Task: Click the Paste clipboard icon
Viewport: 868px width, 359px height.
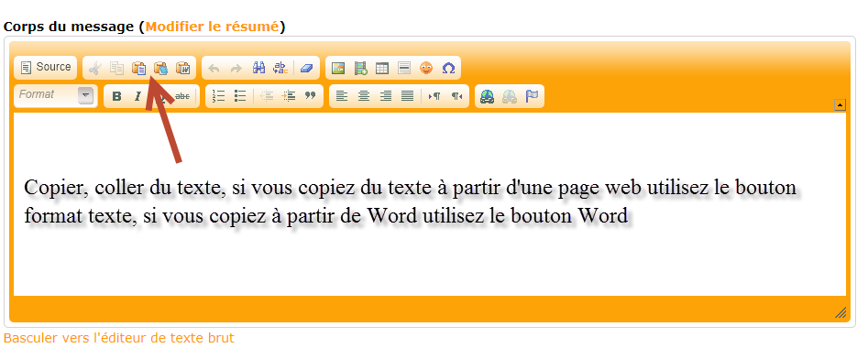Action: 139,68
